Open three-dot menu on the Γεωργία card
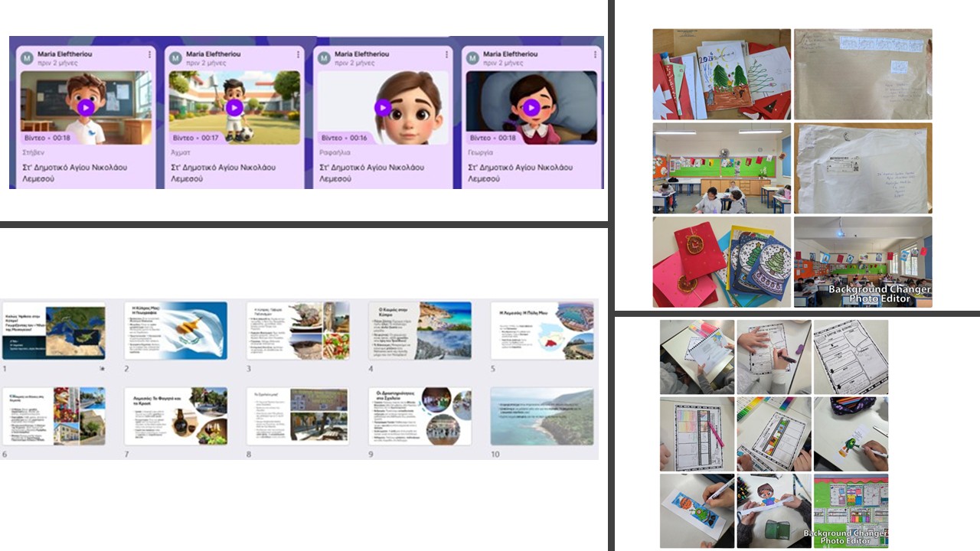The height and width of the screenshot is (551, 980). 595,55
